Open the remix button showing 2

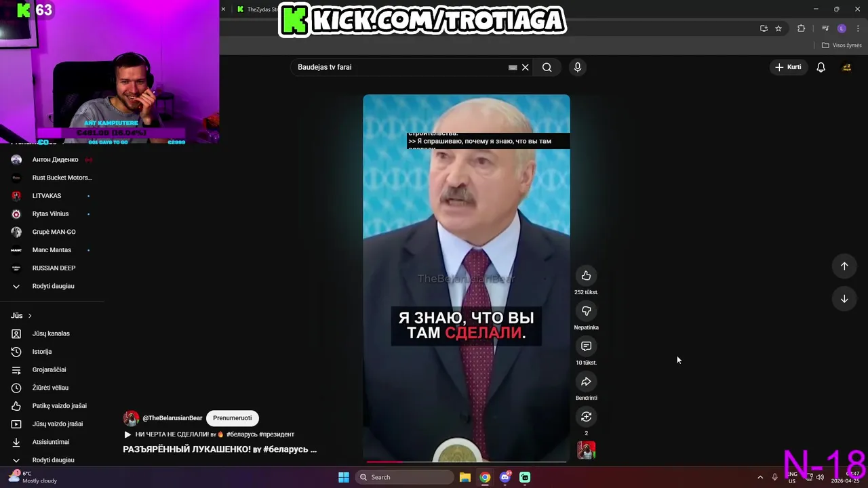586,417
